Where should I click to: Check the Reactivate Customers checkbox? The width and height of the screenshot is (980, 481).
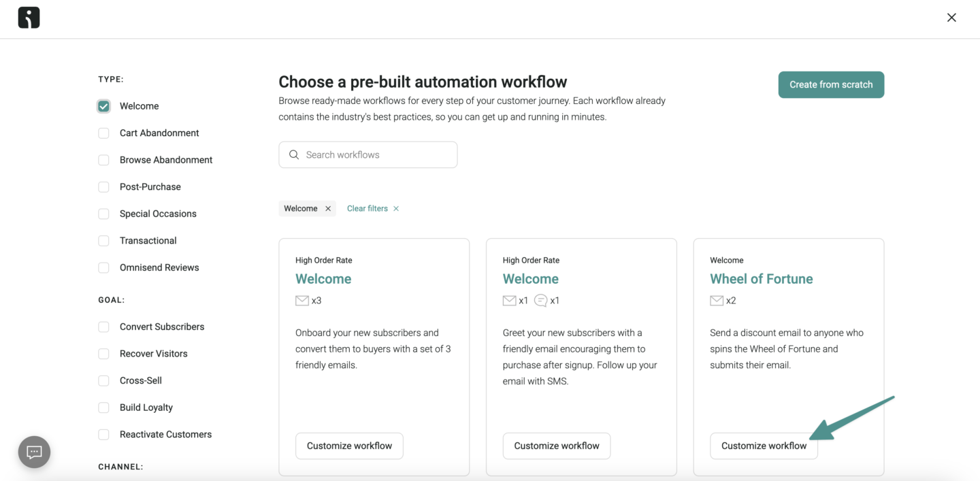[x=103, y=435]
